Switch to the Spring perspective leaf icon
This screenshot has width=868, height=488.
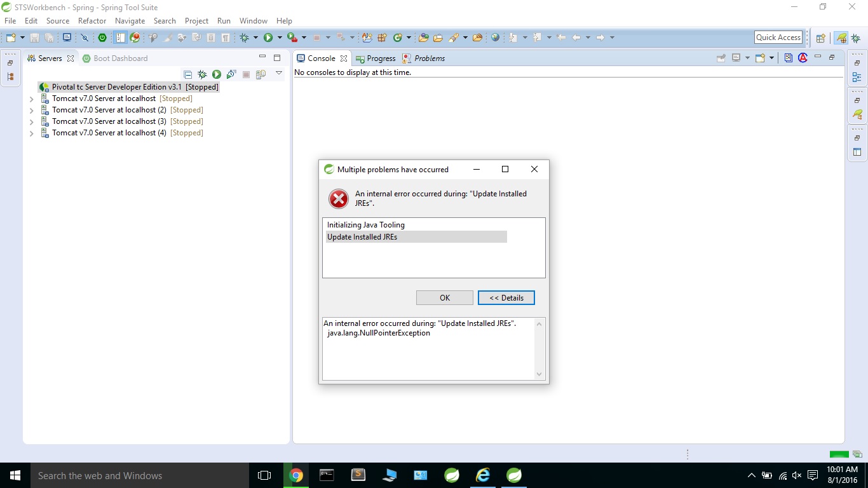(x=841, y=38)
